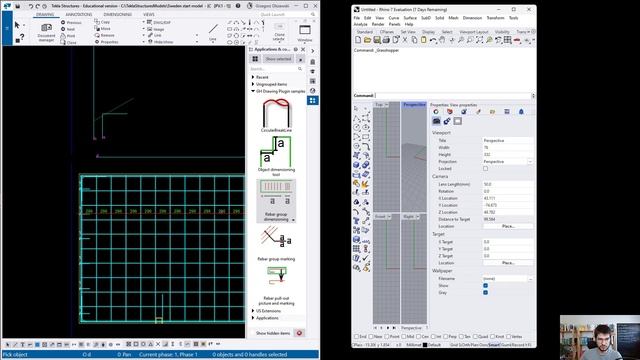Enable the Near osnap checkbox
Viewport: 640px width, 360px height.
click(371, 337)
